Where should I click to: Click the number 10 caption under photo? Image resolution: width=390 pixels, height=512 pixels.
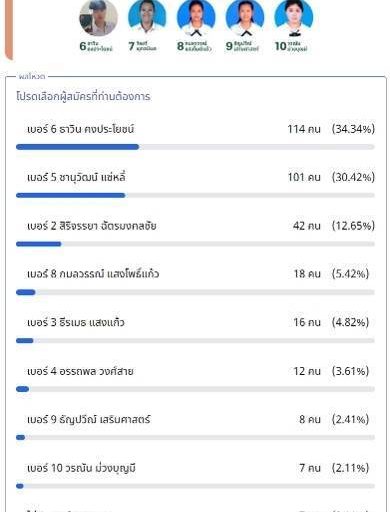(x=291, y=46)
